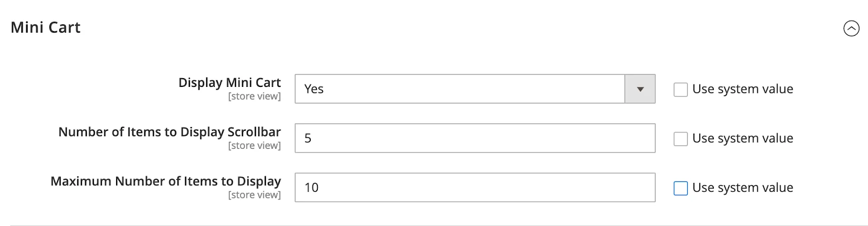Click the Display Mini Cart field label
The height and width of the screenshot is (226, 868).
point(229,83)
